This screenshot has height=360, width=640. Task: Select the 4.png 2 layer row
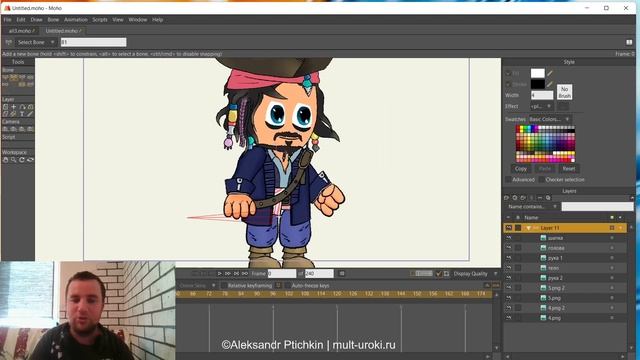coord(565,308)
